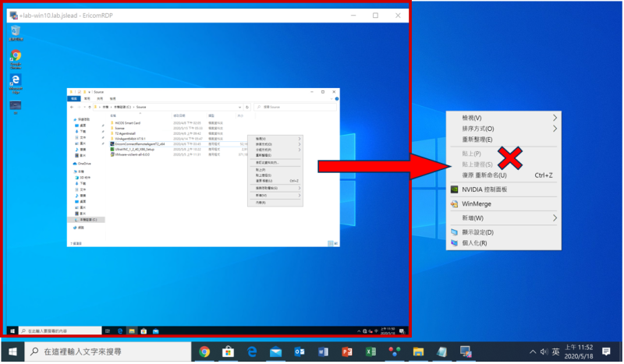The width and height of the screenshot is (624, 364).
Task: Open Microsoft Edge in the taskbar
Action: (253, 352)
